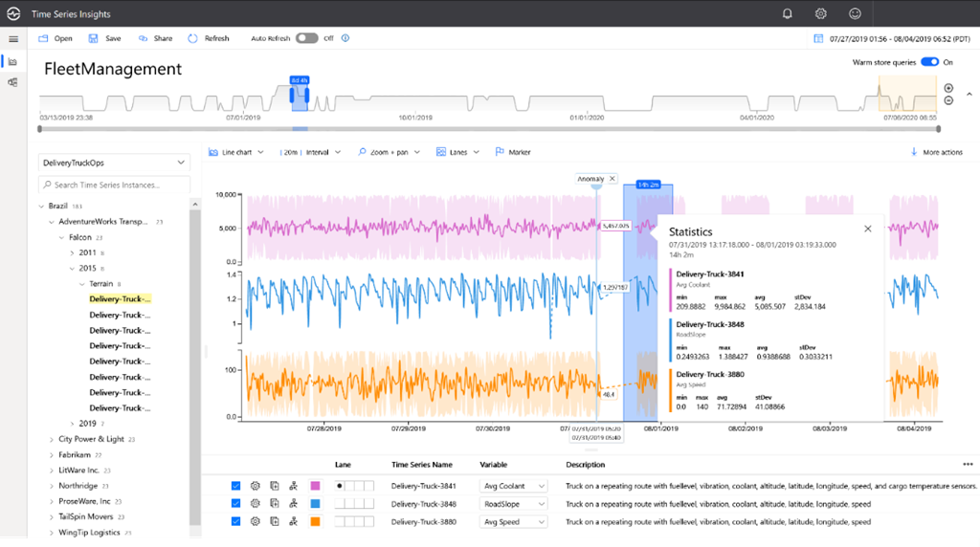Image resolution: width=980 pixels, height=547 pixels.
Task: Click the blue color swatch for Delivery-Truck-3848
Action: [x=315, y=503]
